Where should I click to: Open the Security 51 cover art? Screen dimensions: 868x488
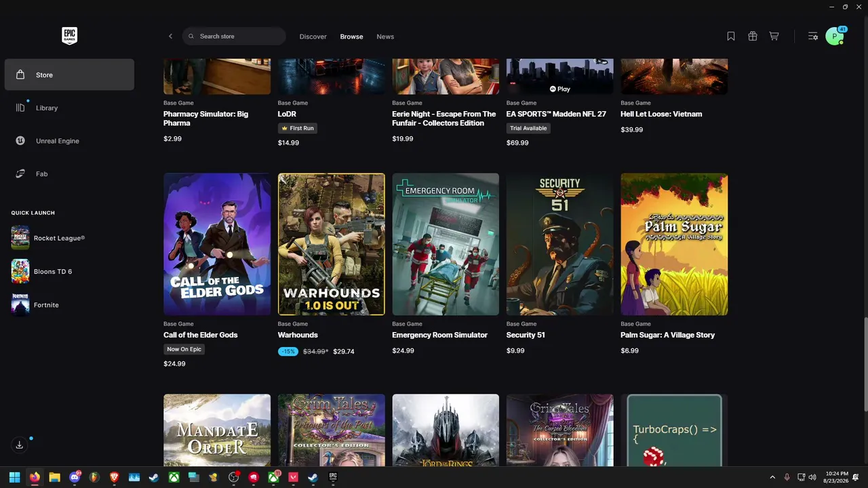click(x=559, y=244)
